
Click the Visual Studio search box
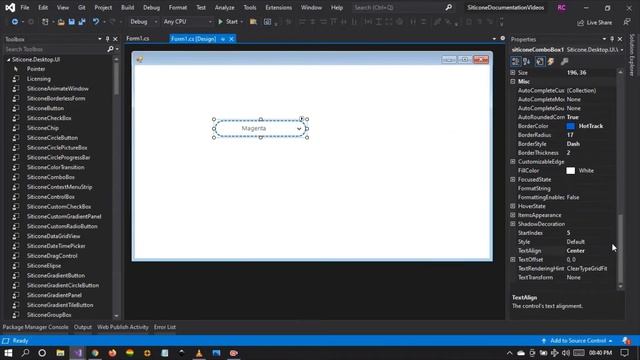pos(403,8)
